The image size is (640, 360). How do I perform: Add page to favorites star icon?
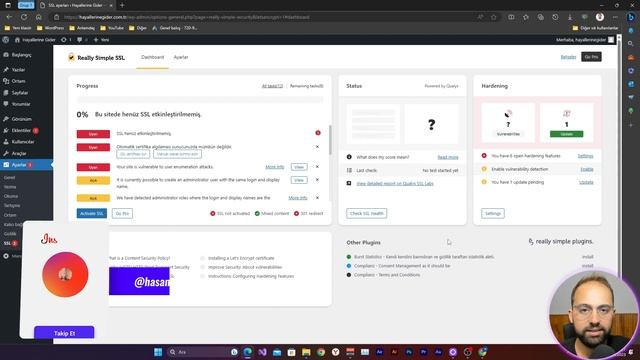[493, 17]
